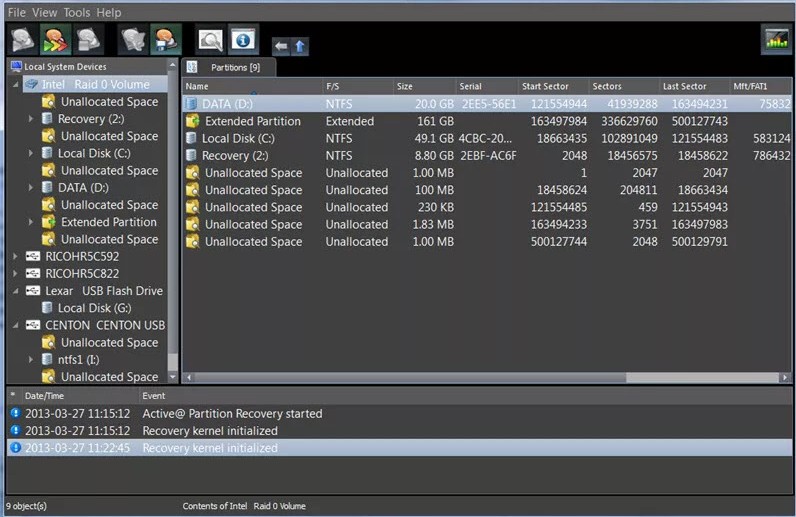The image size is (796, 517).
Task: Go up a level with the blue arrow
Action: point(300,47)
